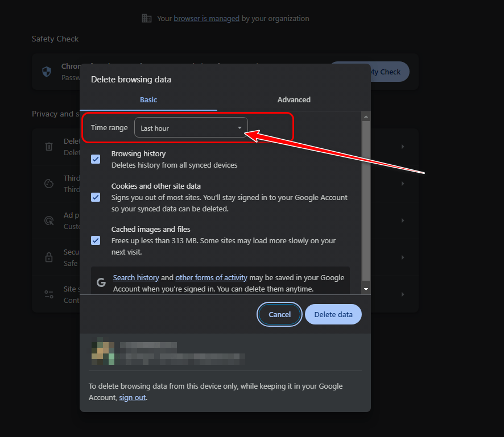Uncheck Cached images and files checkbox

tap(96, 240)
